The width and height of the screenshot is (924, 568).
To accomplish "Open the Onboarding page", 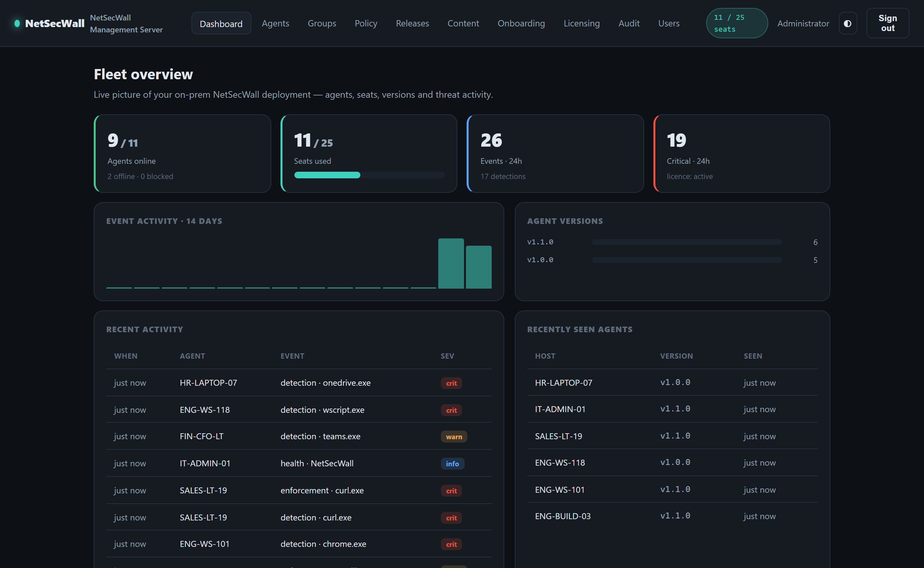I will point(521,23).
